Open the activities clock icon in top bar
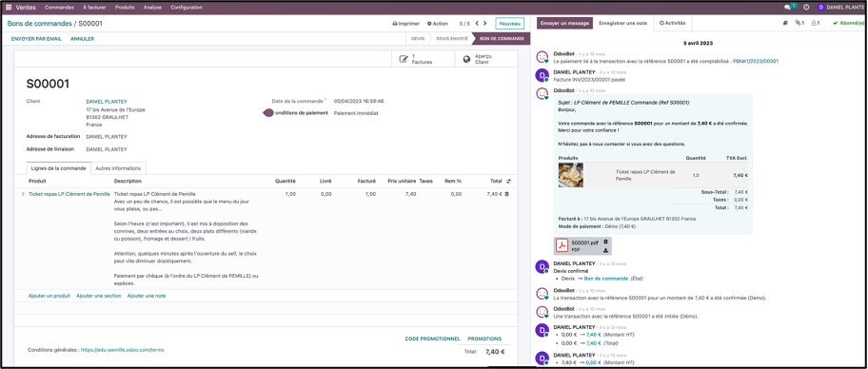 tap(806, 8)
